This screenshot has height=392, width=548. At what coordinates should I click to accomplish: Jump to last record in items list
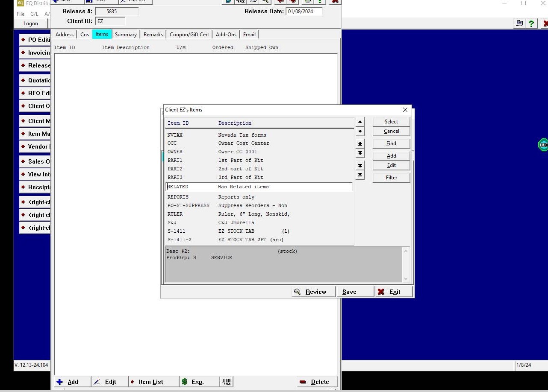pos(360,175)
